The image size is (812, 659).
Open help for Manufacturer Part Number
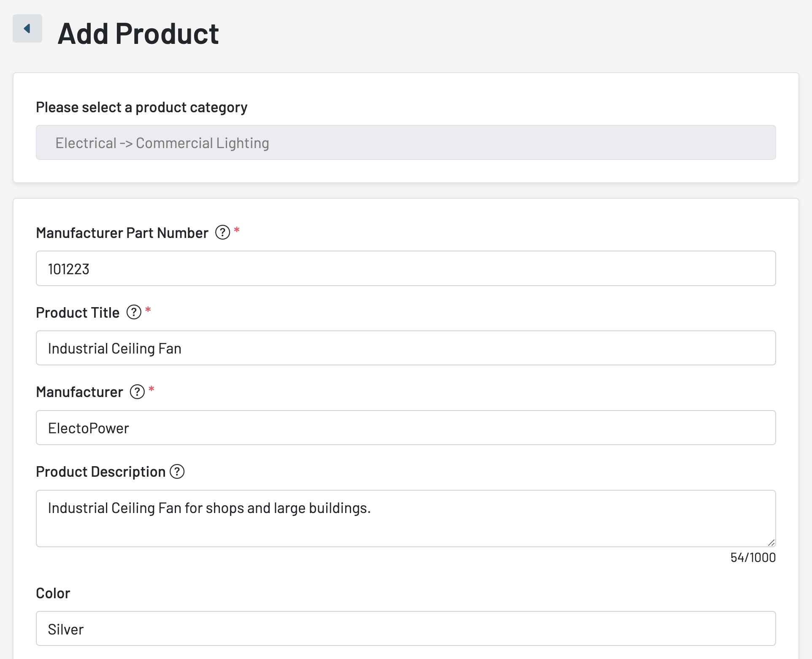pos(222,232)
